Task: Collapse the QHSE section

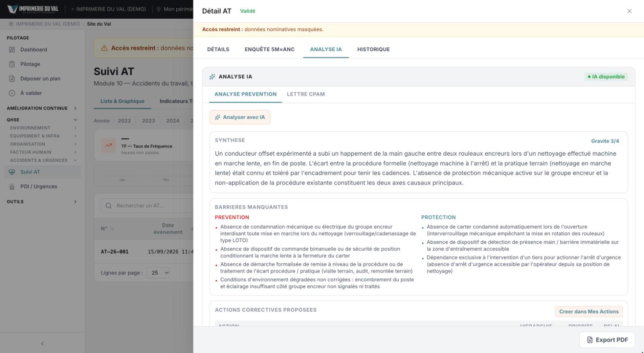Action: [x=75, y=120]
